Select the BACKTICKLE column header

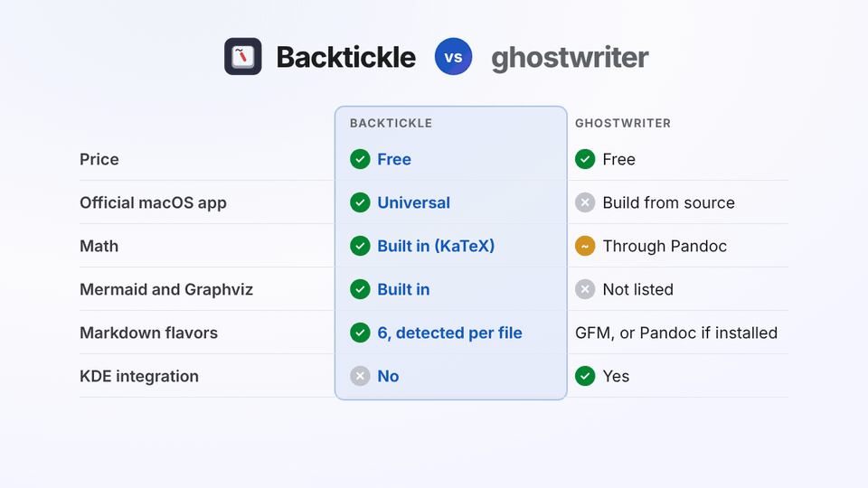[x=391, y=124]
